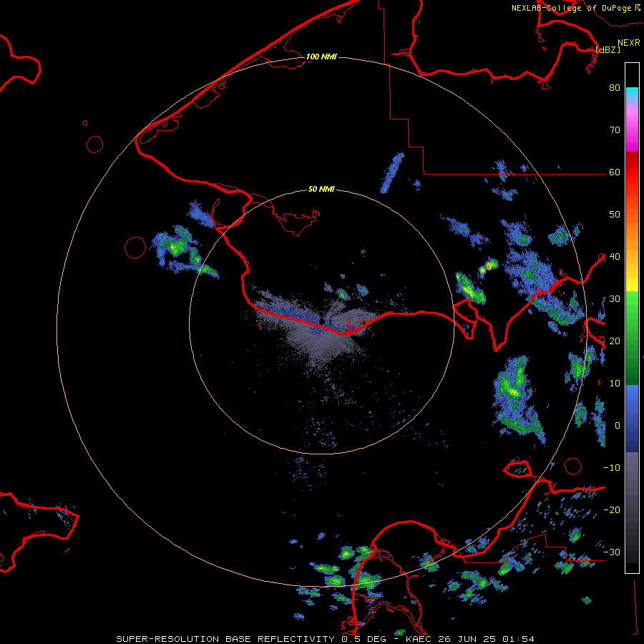The width and height of the screenshot is (644, 644).
Task: Click the 80 value on the dBZ scale
Action: 615,88
